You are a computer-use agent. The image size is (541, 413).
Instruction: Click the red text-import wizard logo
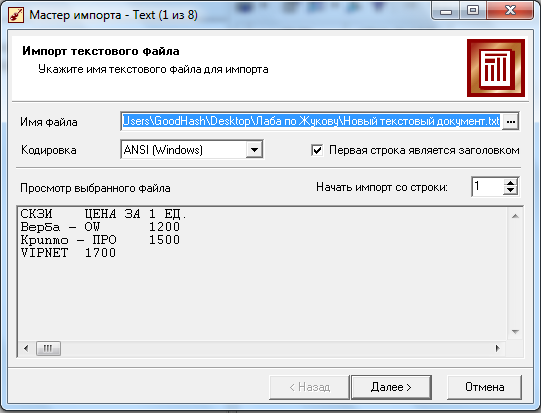pyautogui.click(x=496, y=68)
